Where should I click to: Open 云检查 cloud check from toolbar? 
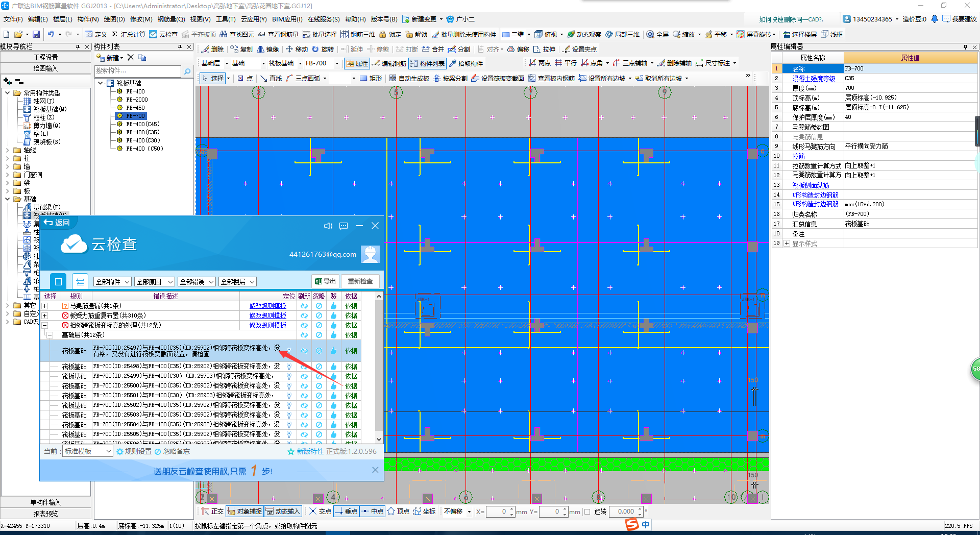pos(164,34)
